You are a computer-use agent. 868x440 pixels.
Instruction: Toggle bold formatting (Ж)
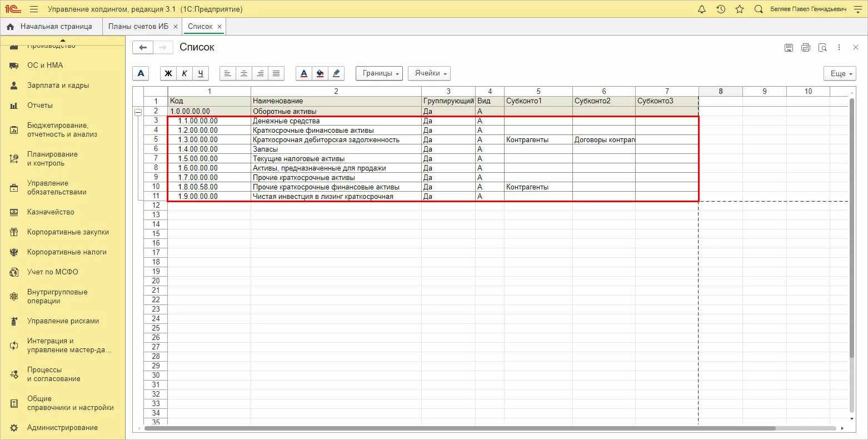click(168, 73)
